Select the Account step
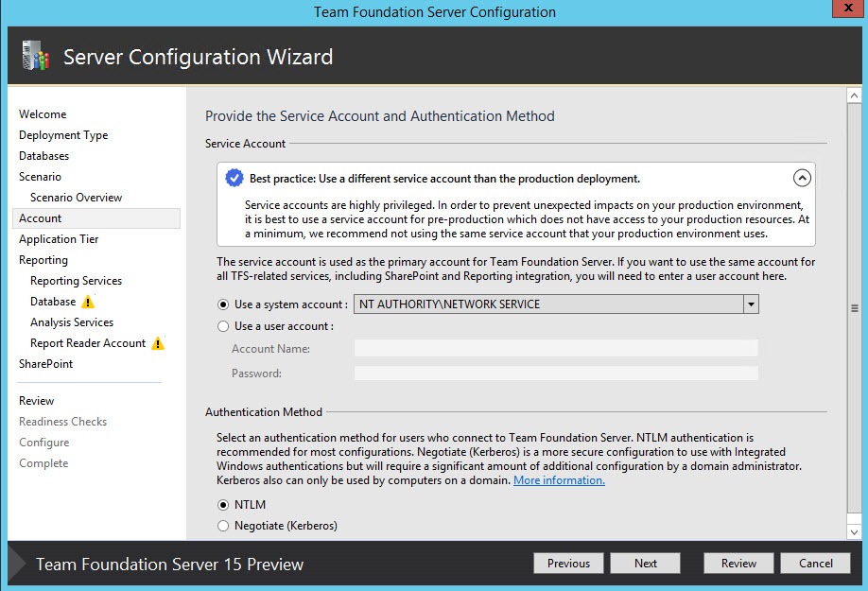 tap(96, 218)
